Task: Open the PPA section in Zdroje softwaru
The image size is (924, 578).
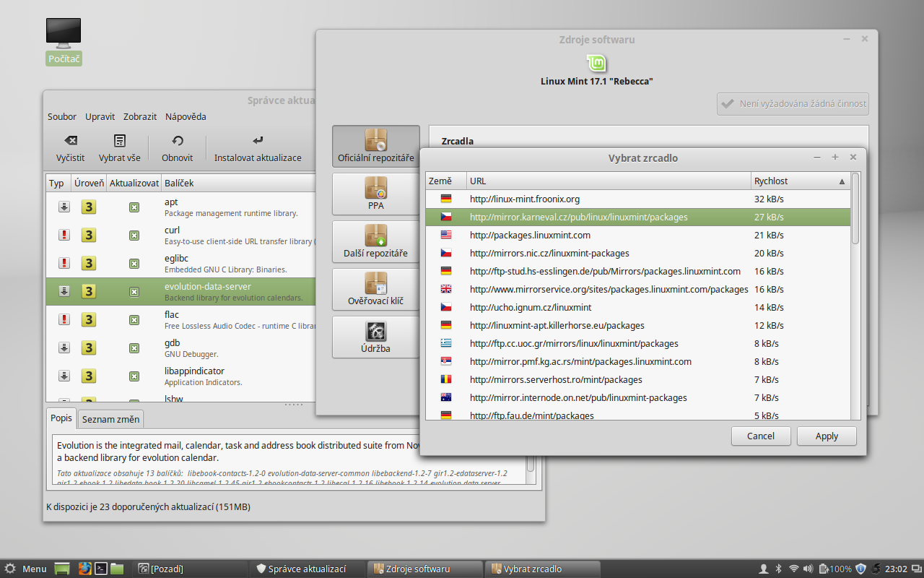Action: tap(375, 193)
